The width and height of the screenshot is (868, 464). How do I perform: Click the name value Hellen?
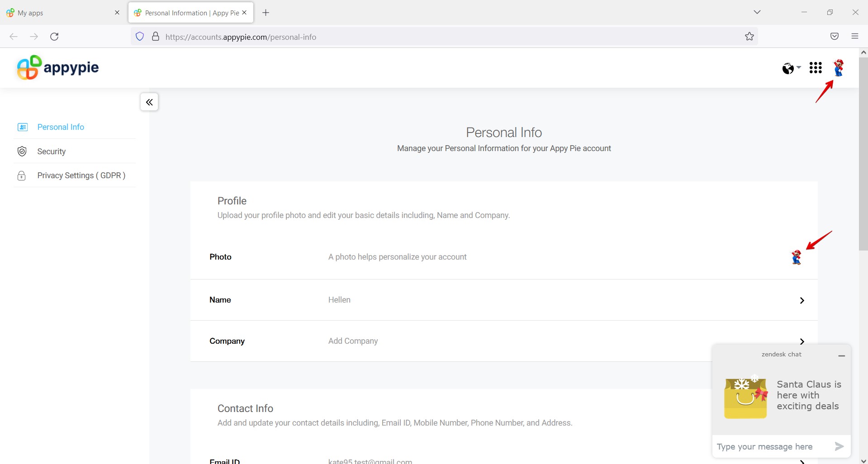pos(339,300)
